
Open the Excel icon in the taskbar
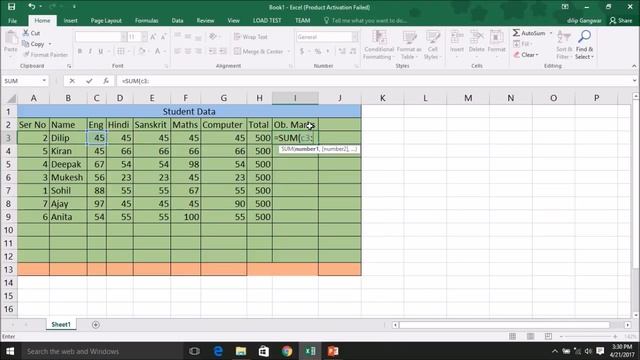310,351
